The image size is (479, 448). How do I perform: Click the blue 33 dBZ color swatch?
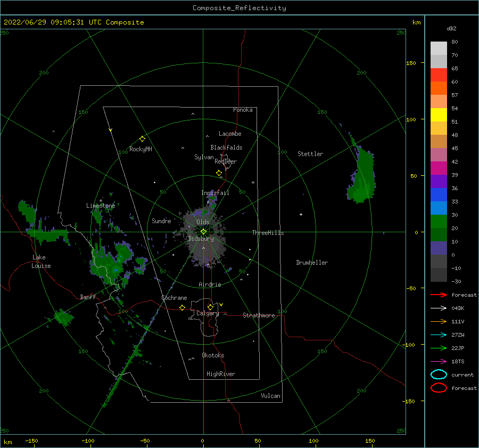point(439,195)
